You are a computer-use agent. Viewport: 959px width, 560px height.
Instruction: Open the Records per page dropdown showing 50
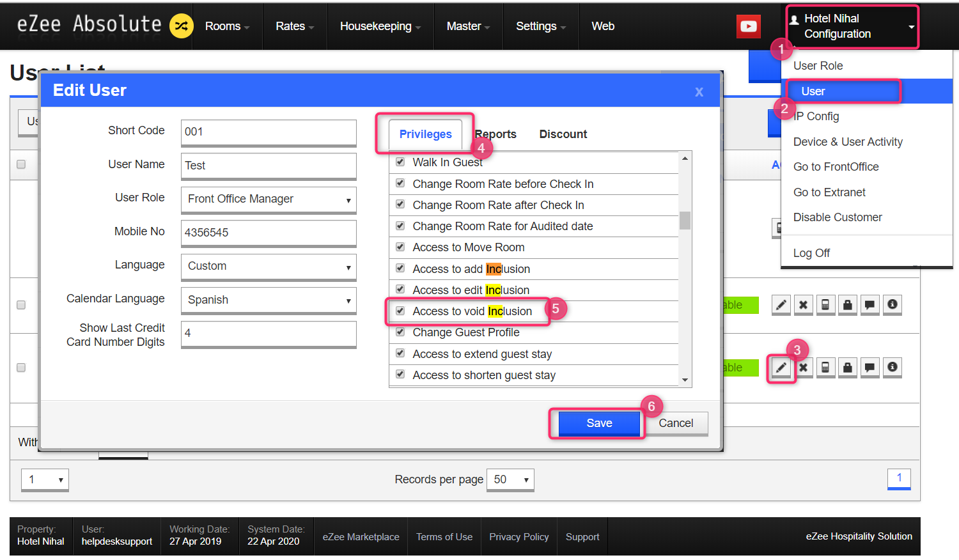pyautogui.click(x=510, y=479)
